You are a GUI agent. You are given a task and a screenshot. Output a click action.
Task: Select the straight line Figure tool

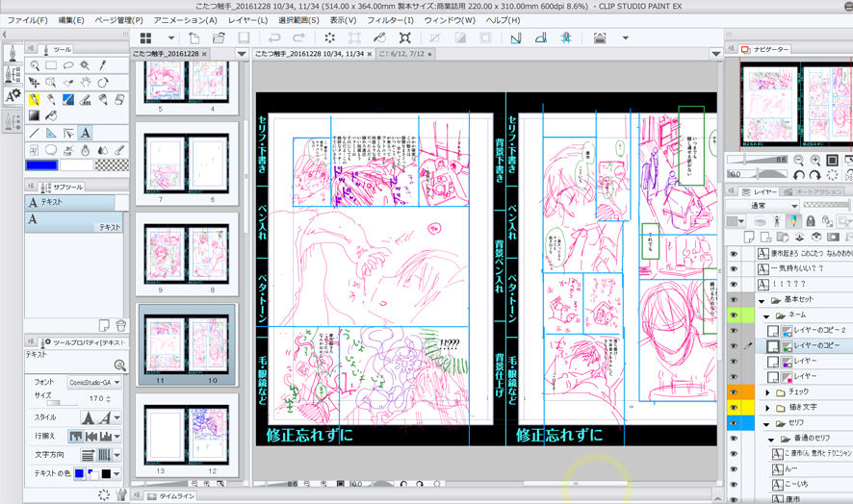[35, 132]
